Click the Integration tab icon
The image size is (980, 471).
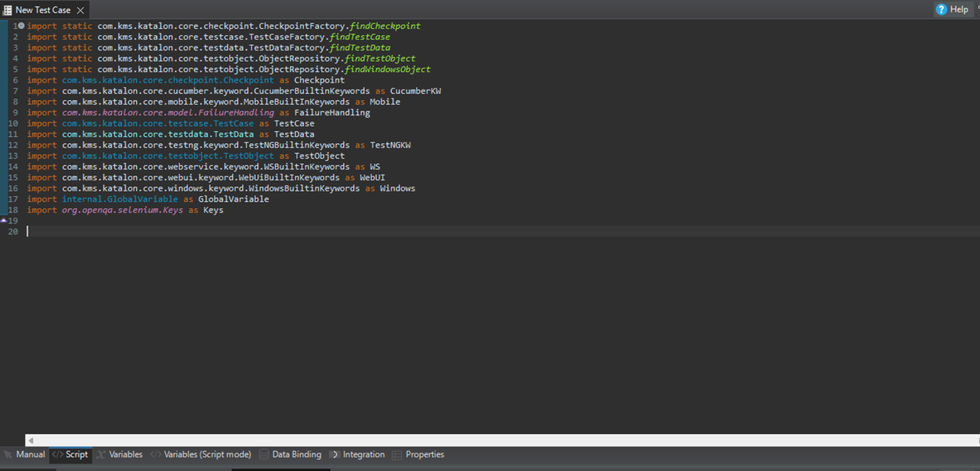335,454
